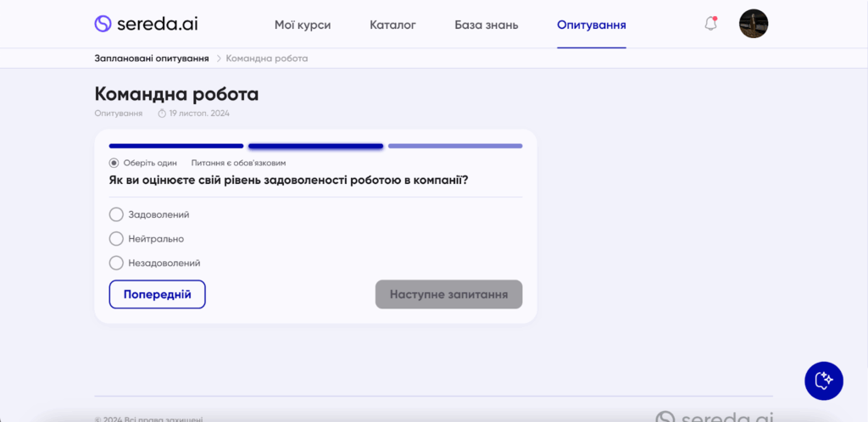Viewport: 868px width, 422px height.
Task: Open the 'Каталог' section
Action: click(392, 25)
